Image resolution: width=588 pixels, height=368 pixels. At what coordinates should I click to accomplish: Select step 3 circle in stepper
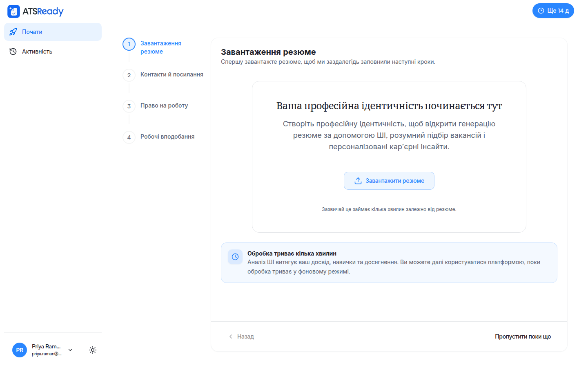pos(129,106)
